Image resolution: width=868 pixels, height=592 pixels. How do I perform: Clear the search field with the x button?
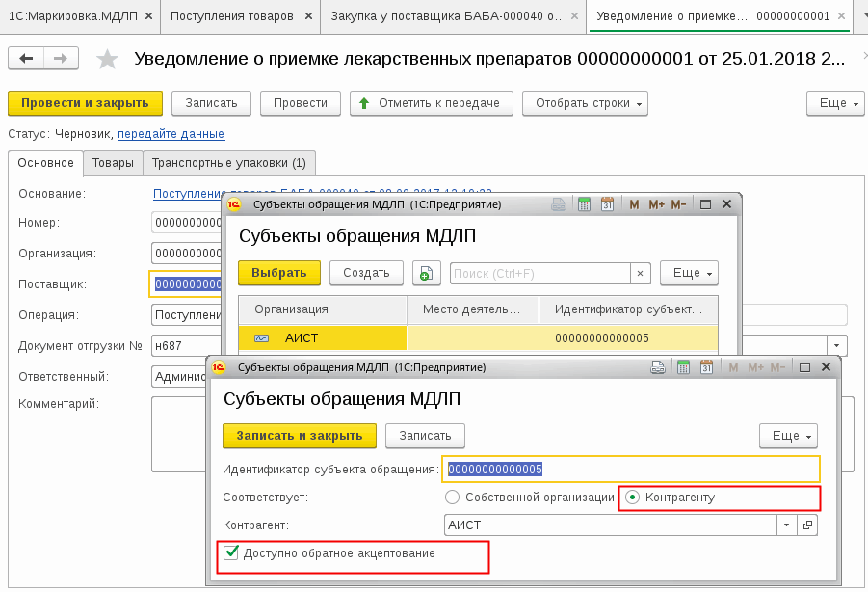tap(640, 274)
